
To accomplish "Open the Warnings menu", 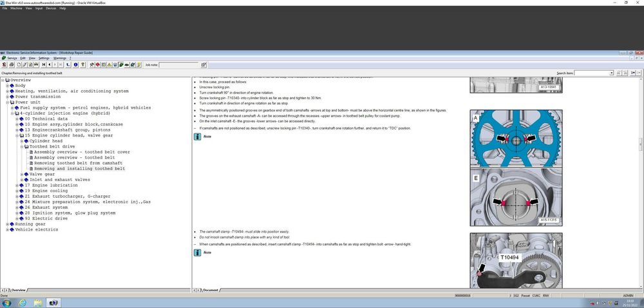I will (x=59, y=59).
